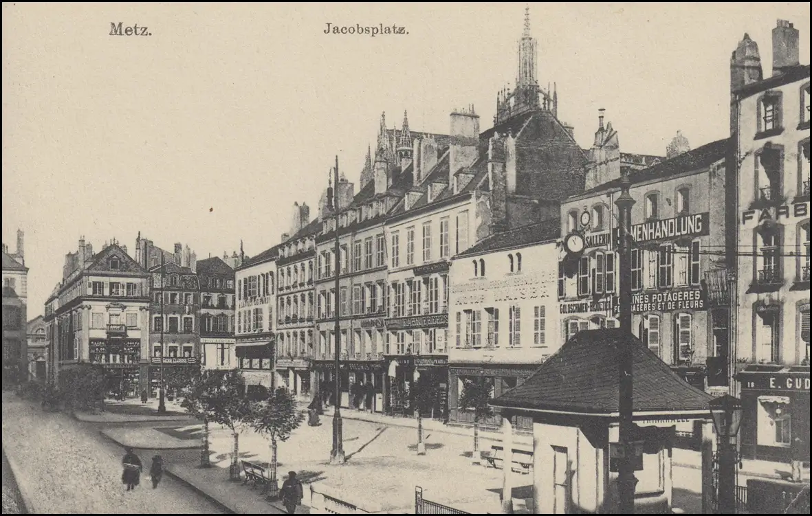Image resolution: width=812 pixels, height=516 pixels.
Task: Click the tall chimney at top right
Action: click(784, 44)
